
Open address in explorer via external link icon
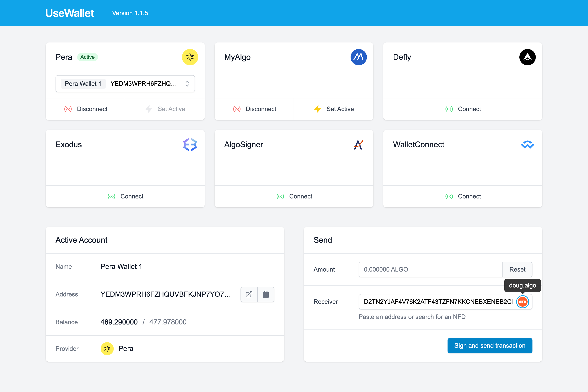pos(249,294)
